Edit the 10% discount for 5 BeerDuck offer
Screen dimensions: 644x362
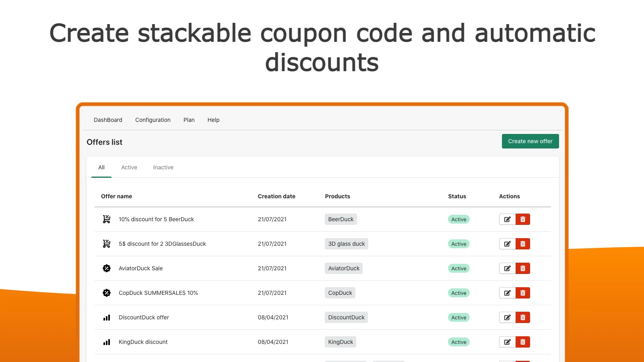point(507,219)
